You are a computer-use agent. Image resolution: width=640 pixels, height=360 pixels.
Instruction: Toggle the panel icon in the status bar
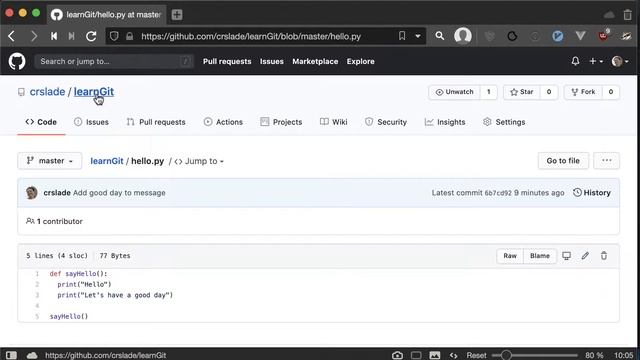[x=11, y=355]
